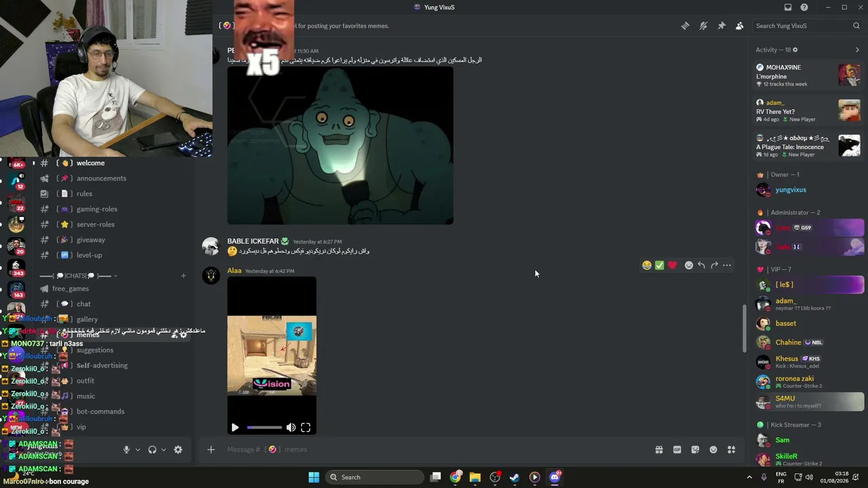Viewport: 868px width, 488px height.
Task: Open pinned messages
Action: pyautogui.click(x=722, y=26)
